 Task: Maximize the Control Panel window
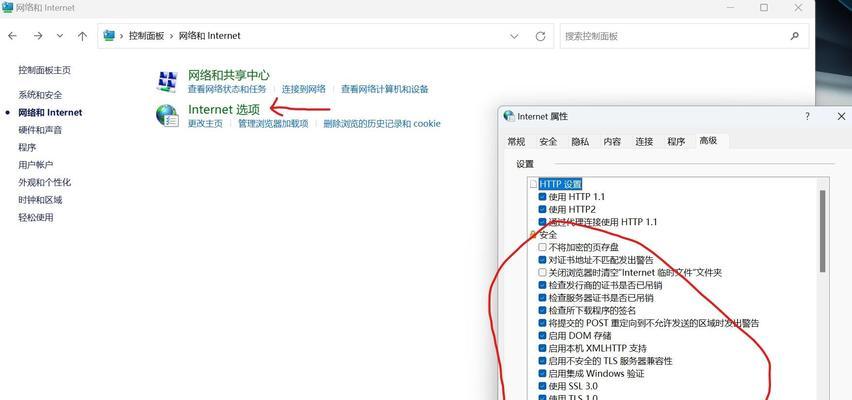pos(764,8)
